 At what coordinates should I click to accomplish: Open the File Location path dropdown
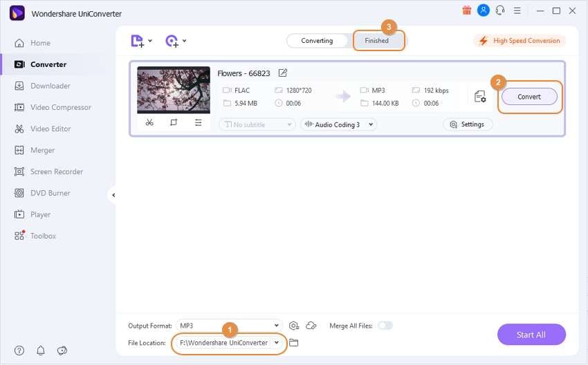tap(229, 343)
